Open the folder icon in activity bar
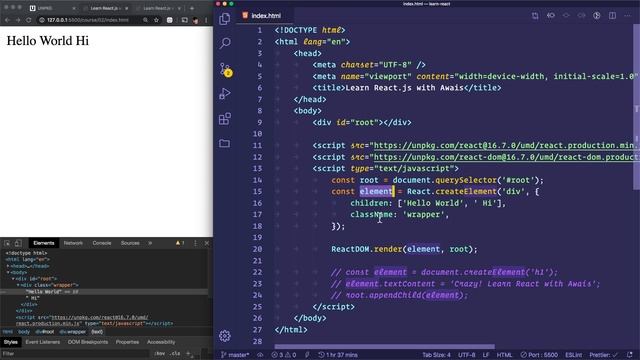This screenshot has width=640, height=360. point(224,143)
